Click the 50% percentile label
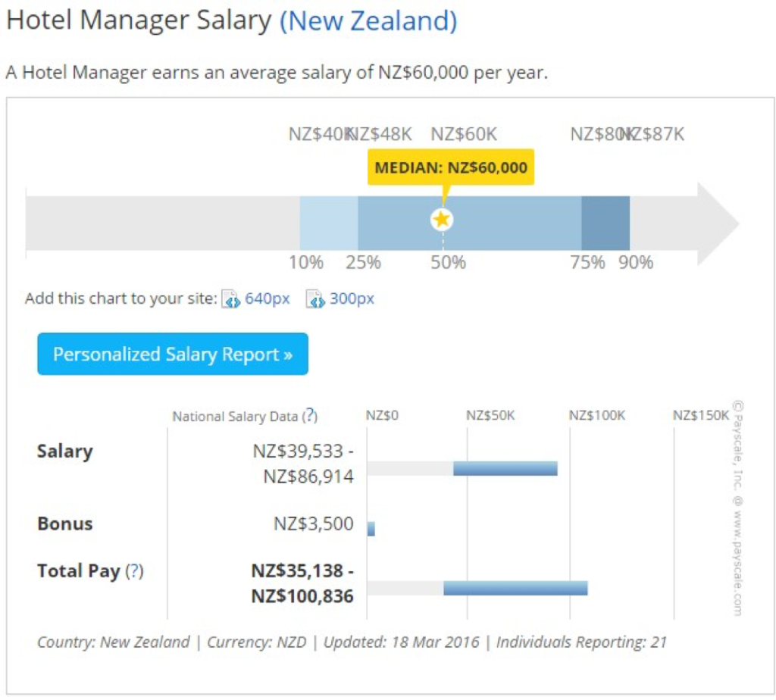Image resolution: width=776 pixels, height=700 pixels. pos(449,263)
